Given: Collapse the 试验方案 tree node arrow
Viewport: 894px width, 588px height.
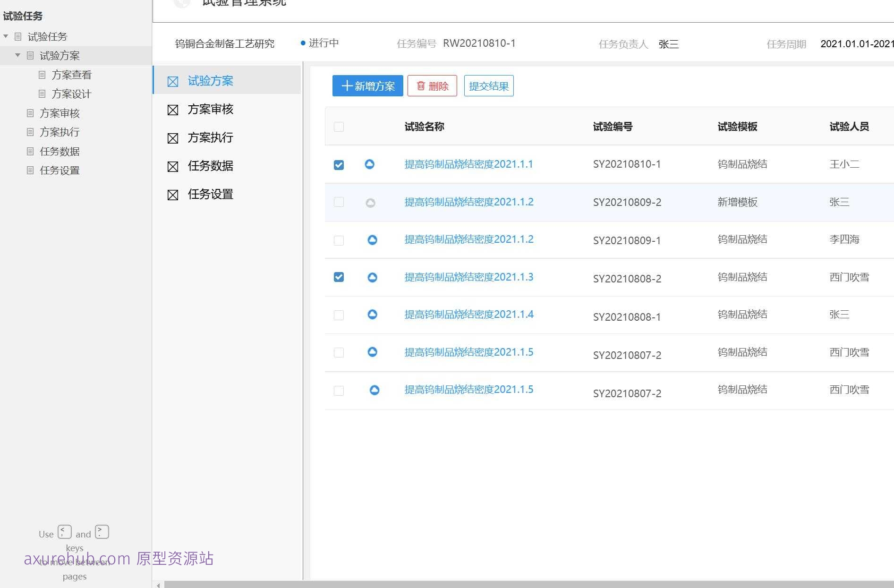Looking at the screenshot, I should click(x=17, y=55).
